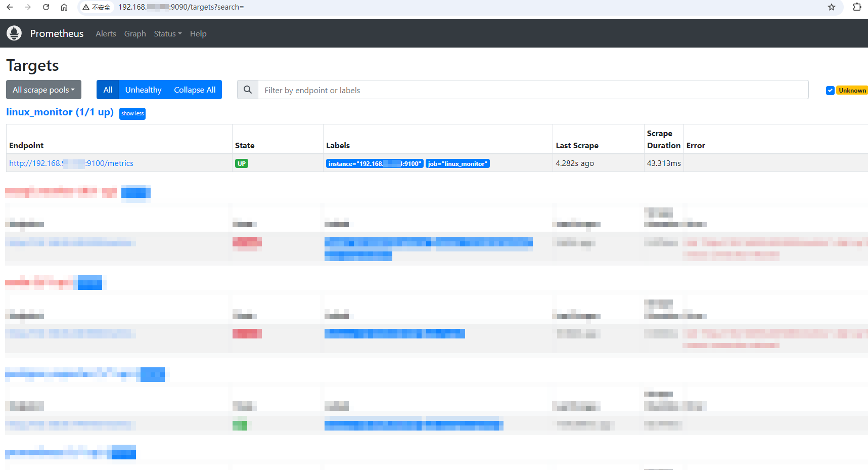Viewport: 868px width, 470px height.
Task: Click the 4.282s ago last scrape value
Action: [575, 163]
